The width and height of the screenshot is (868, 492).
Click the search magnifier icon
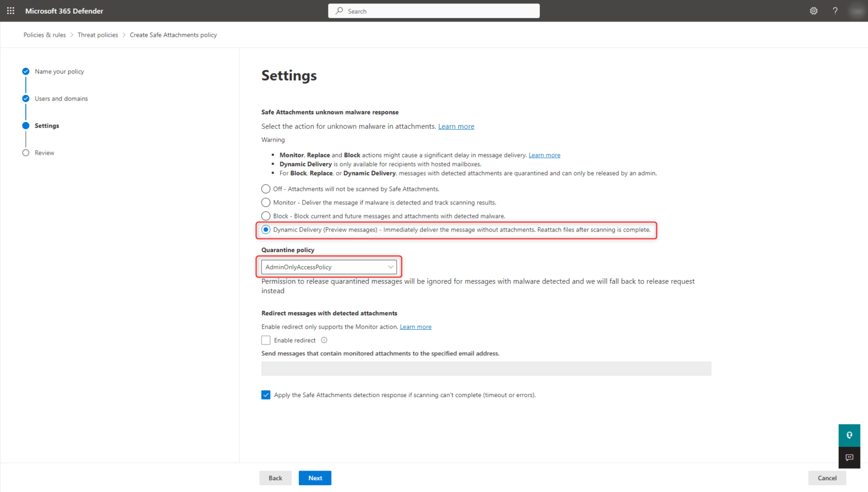coord(338,11)
